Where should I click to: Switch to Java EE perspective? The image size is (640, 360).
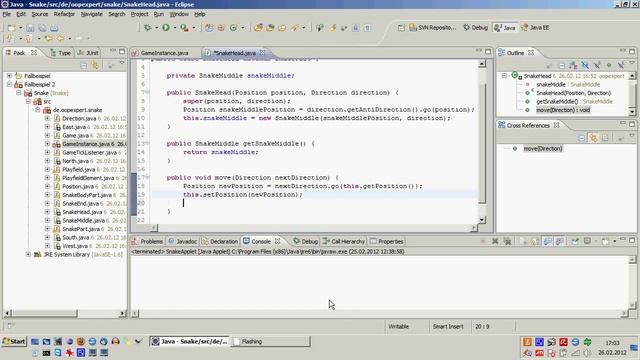(535, 28)
